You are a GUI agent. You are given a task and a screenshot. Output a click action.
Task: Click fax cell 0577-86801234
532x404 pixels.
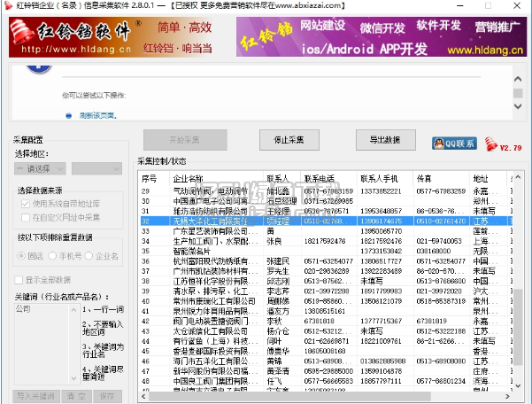coord(441,381)
